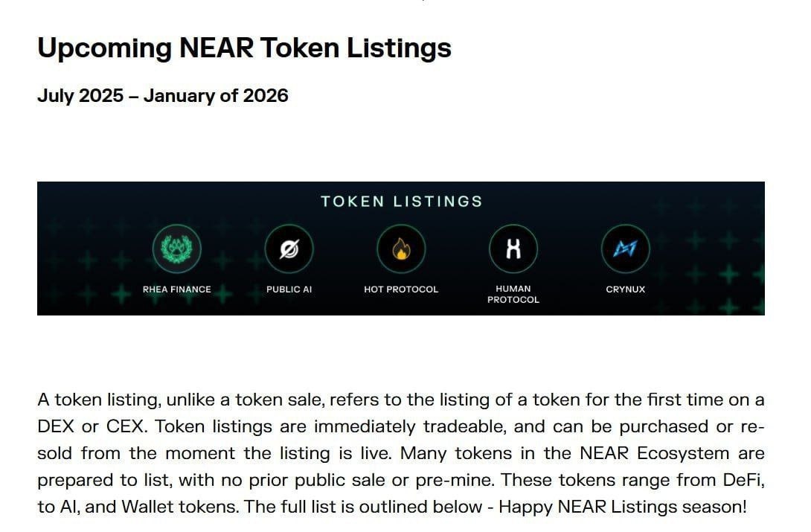
Task: Click the TOKEN LISTINGS banner title
Action: pyautogui.click(x=401, y=201)
